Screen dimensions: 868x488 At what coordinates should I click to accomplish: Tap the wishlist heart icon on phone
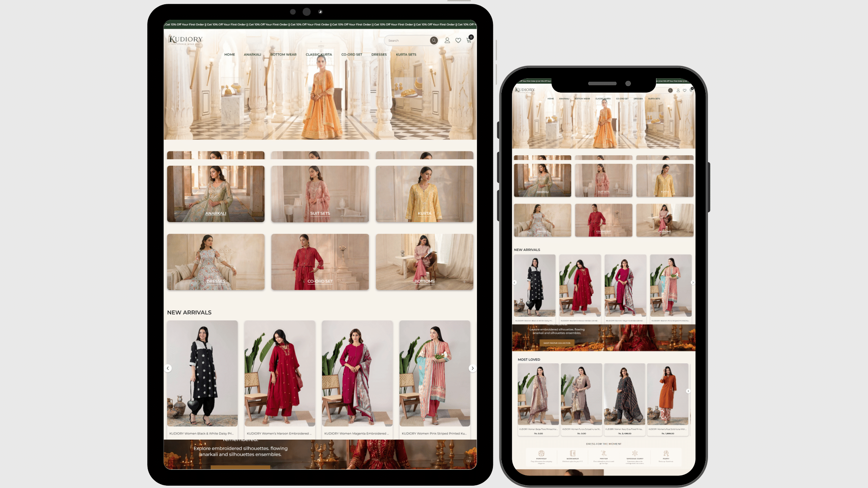685,90
